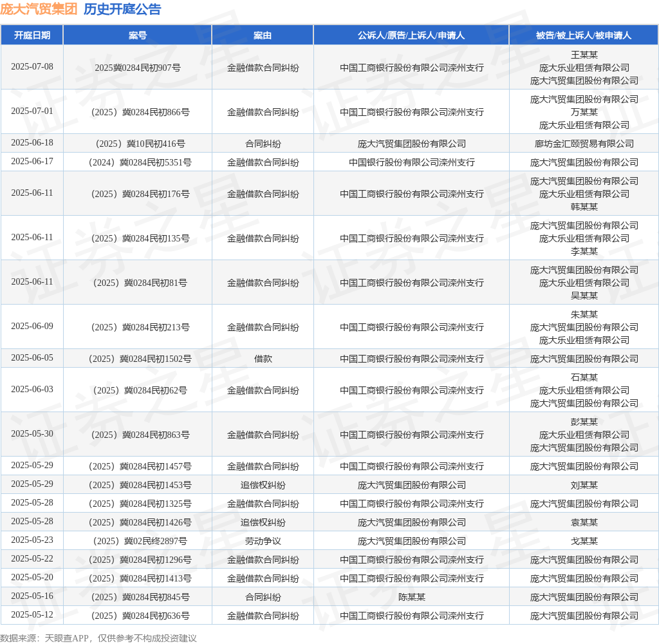This screenshot has width=659, height=644.
Task: Click the date 2025-05-30
Action: click(32, 433)
